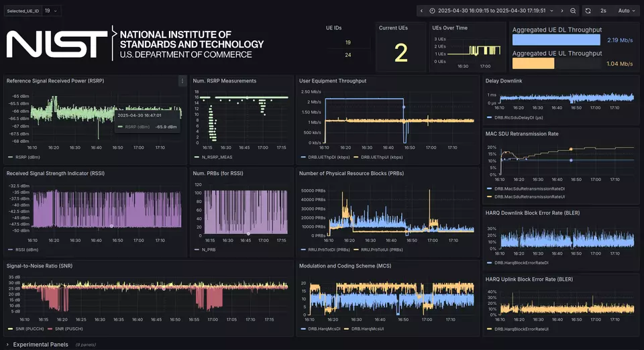Click the Aggregated UE UL Throughput orange bar

point(533,63)
